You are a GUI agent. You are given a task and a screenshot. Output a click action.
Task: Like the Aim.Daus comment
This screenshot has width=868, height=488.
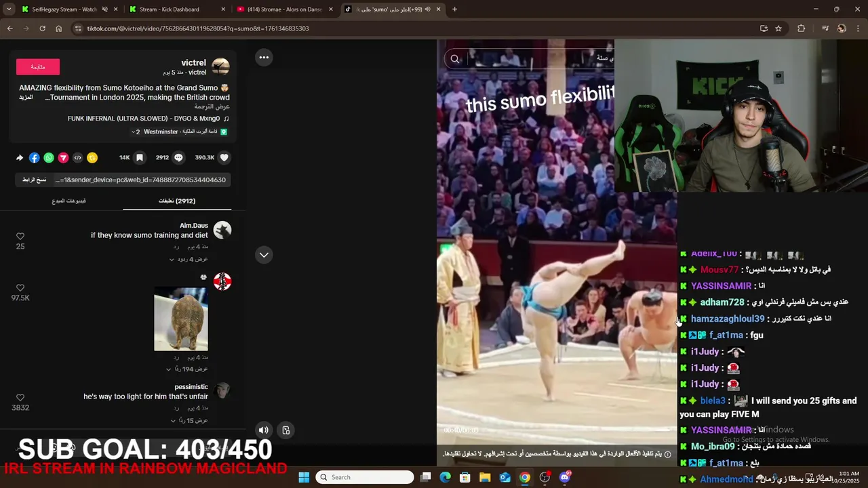[x=20, y=236]
